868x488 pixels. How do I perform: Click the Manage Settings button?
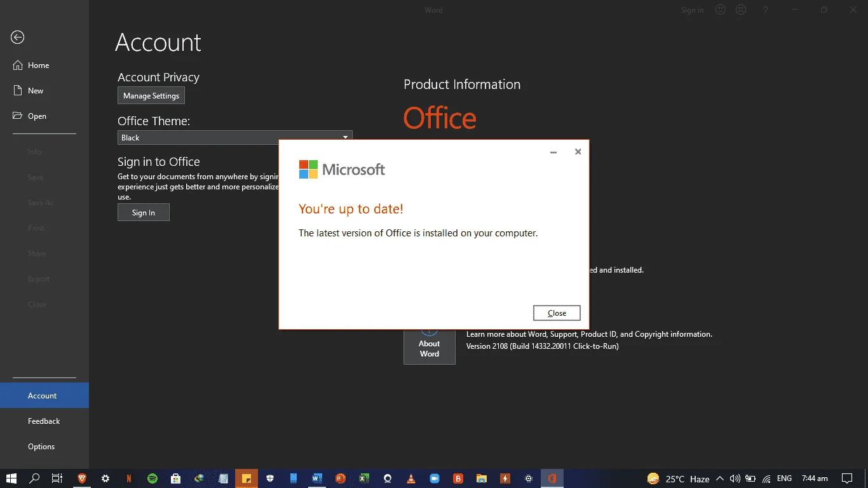[x=151, y=96]
